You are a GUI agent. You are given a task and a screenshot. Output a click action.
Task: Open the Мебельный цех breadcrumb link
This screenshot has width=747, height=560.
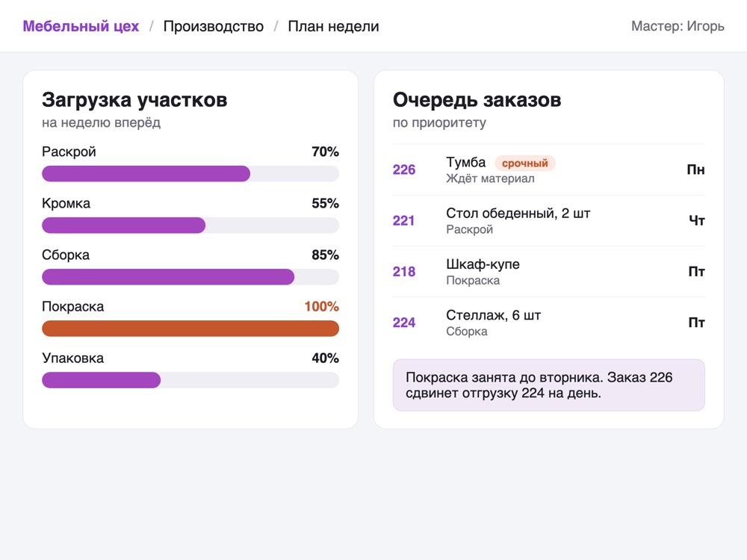point(81,26)
